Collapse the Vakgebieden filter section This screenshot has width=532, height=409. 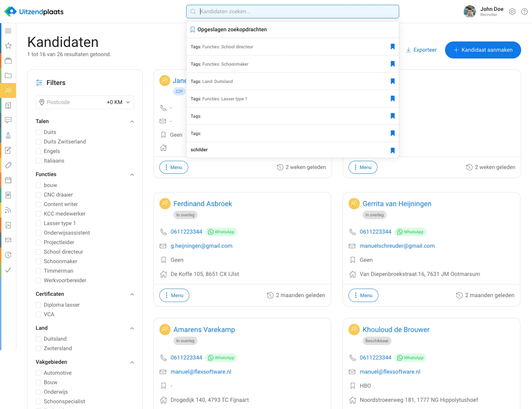click(132, 362)
